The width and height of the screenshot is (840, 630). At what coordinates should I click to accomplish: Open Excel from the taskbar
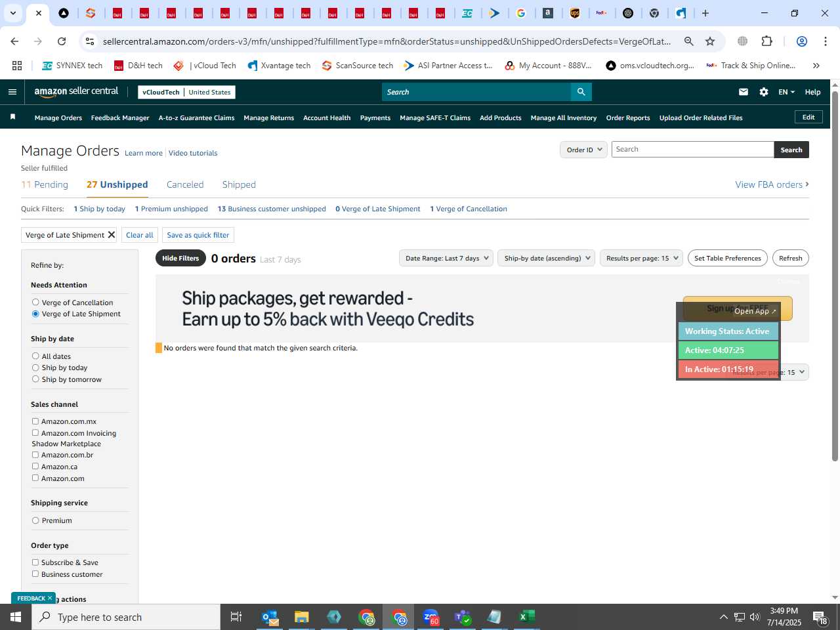tap(527, 617)
